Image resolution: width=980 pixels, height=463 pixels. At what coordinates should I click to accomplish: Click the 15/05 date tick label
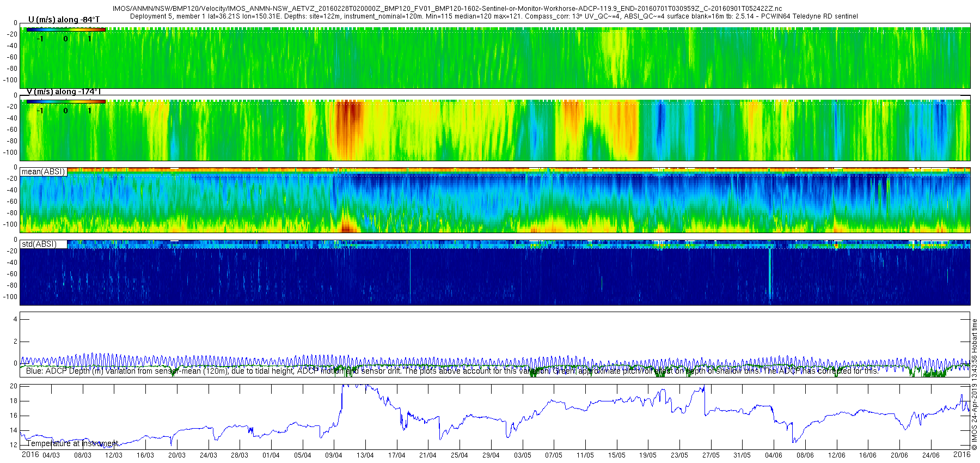coord(617,455)
